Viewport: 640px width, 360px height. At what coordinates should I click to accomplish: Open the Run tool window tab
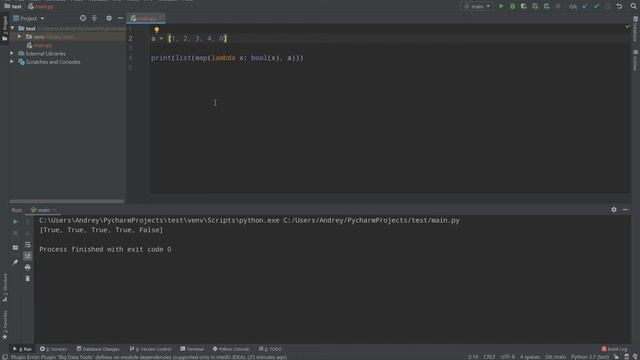(22, 349)
